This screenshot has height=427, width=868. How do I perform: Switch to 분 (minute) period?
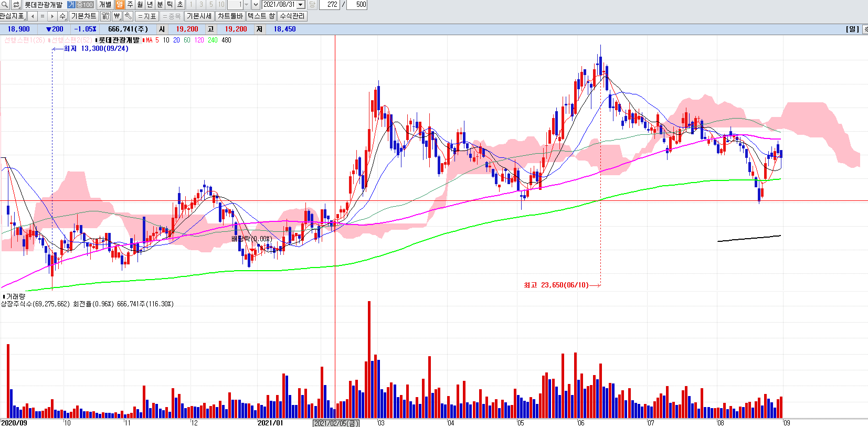click(x=160, y=5)
